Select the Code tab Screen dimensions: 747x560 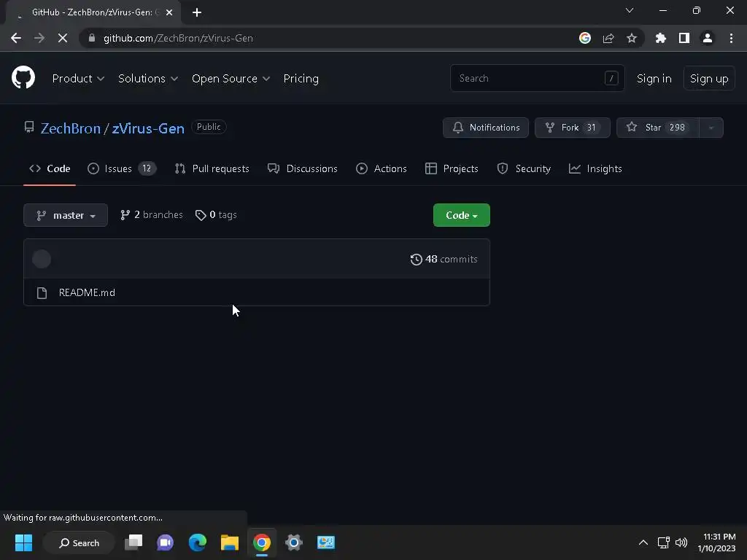click(x=50, y=168)
